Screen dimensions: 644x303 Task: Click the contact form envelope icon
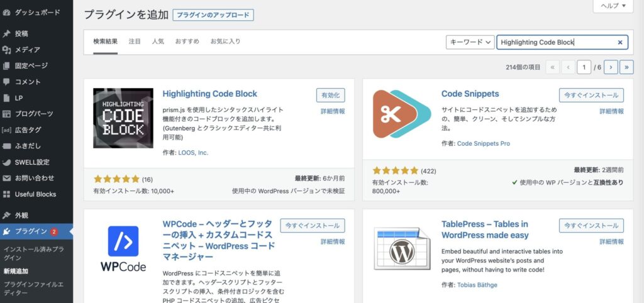point(7,178)
